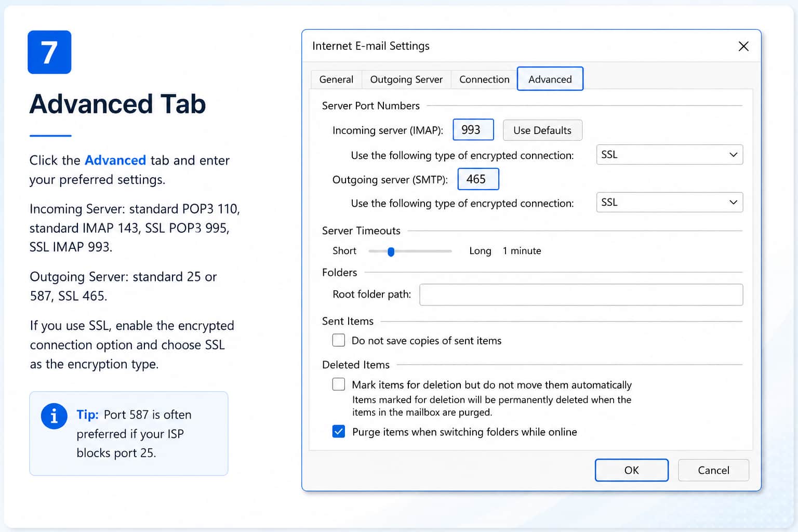Screen dimensions: 798x532
Task: Click the Use Defaults button
Action: tap(542, 130)
